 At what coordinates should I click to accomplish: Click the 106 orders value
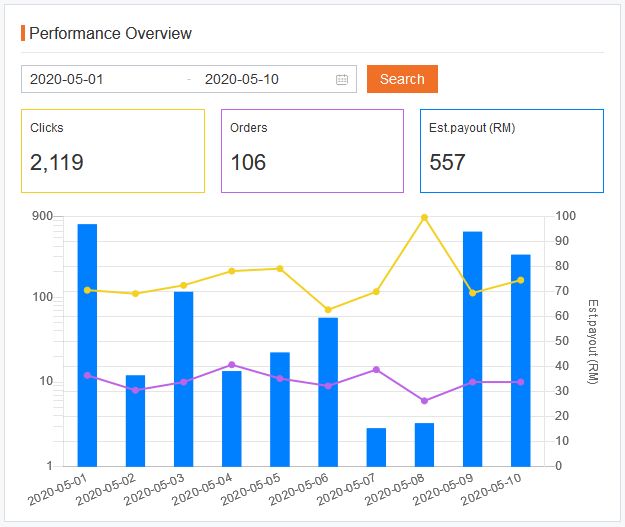[248, 163]
